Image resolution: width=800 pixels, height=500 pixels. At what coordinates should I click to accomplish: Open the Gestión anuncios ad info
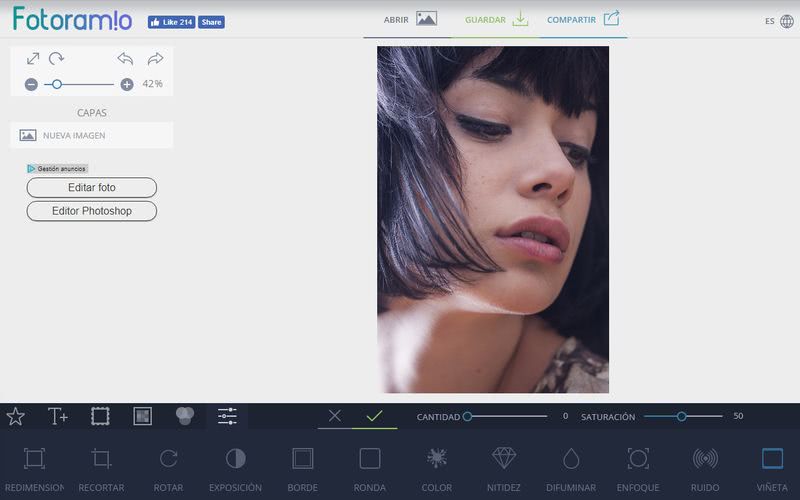[57, 168]
